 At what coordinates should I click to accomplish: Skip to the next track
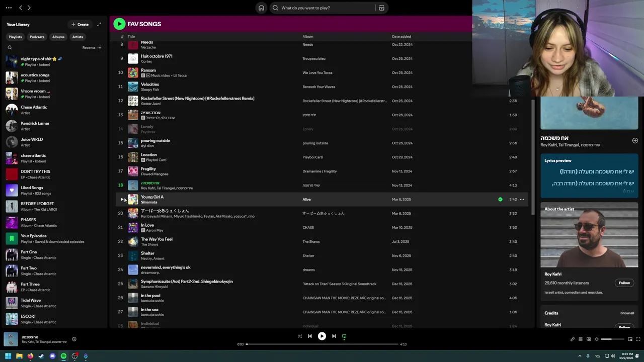[x=334, y=336]
